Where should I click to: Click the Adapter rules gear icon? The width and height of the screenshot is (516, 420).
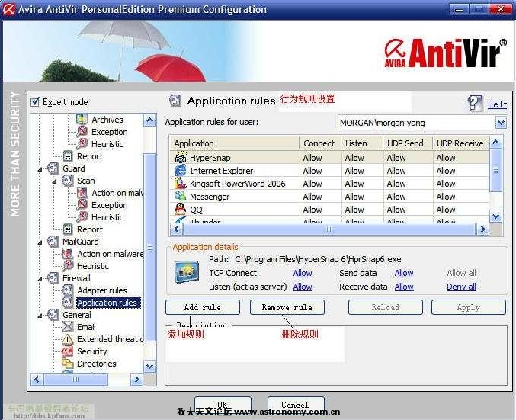click(x=68, y=290)
